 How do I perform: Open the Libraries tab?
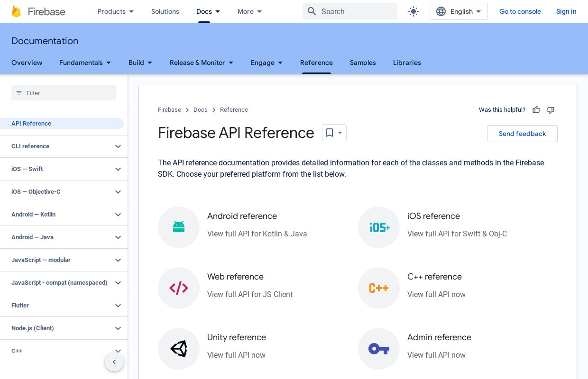tap(407, 63)
